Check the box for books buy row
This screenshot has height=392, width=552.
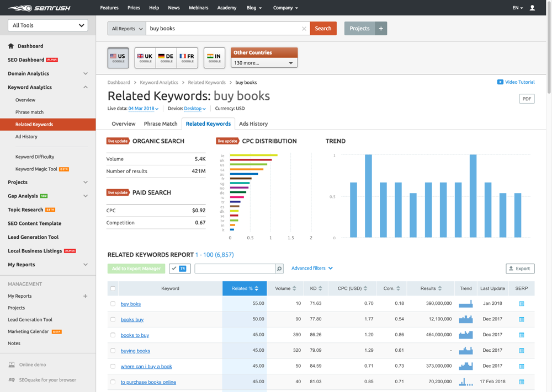(x=113, y=319)
